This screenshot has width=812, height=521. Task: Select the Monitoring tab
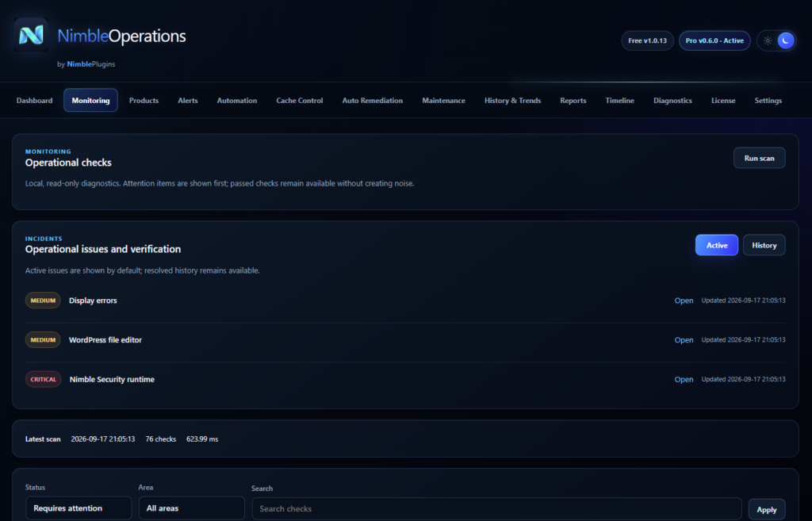(90, 101)
